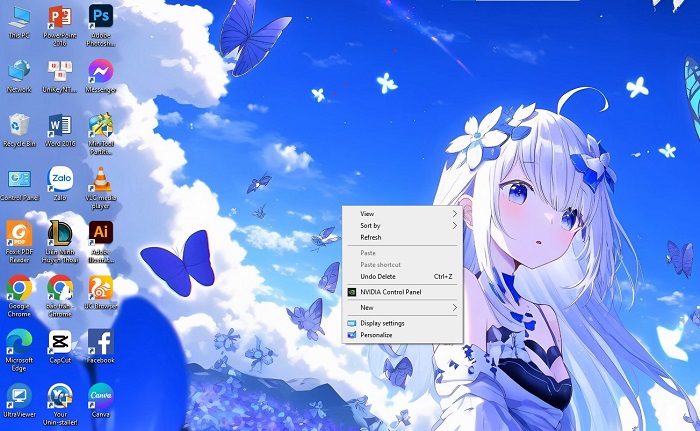Click the CapCut desktop icon
This screenshot has width=700, height=431.
click(x=60, y=347)
